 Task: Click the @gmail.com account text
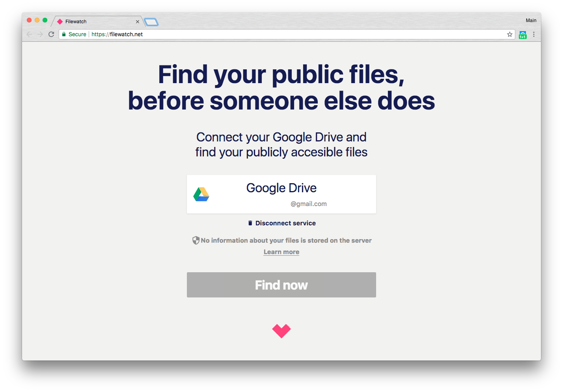click(x=309, y=204)
